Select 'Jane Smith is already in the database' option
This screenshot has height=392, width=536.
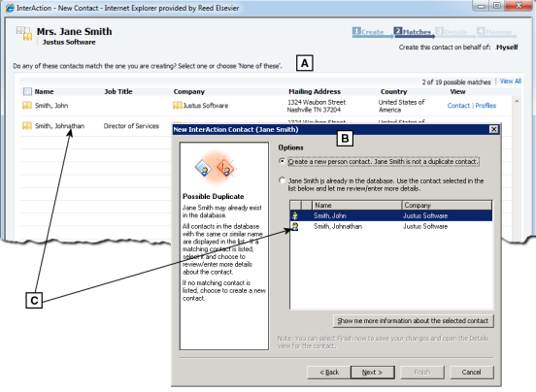[282, 180]
